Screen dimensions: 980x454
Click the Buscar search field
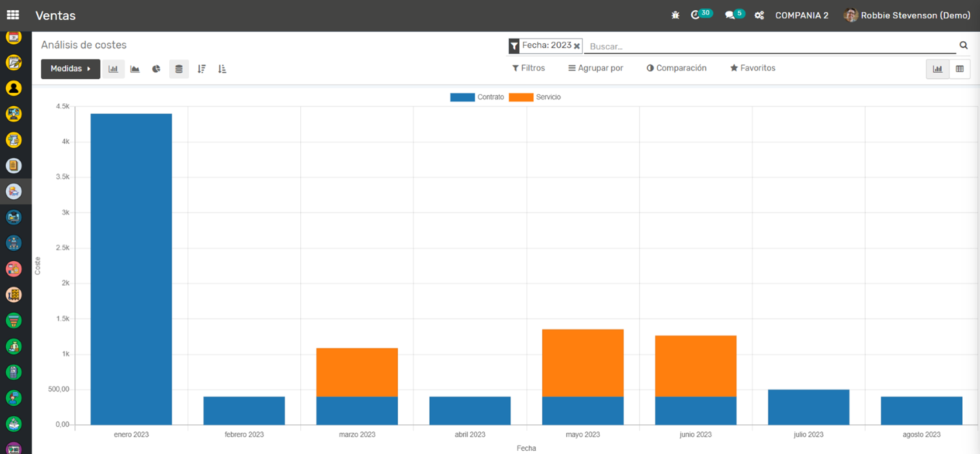point(768,46)
